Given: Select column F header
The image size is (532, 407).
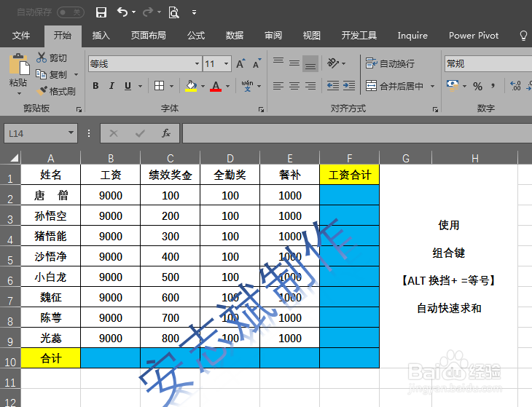Looking at the screenshot, I should [350, 158].
